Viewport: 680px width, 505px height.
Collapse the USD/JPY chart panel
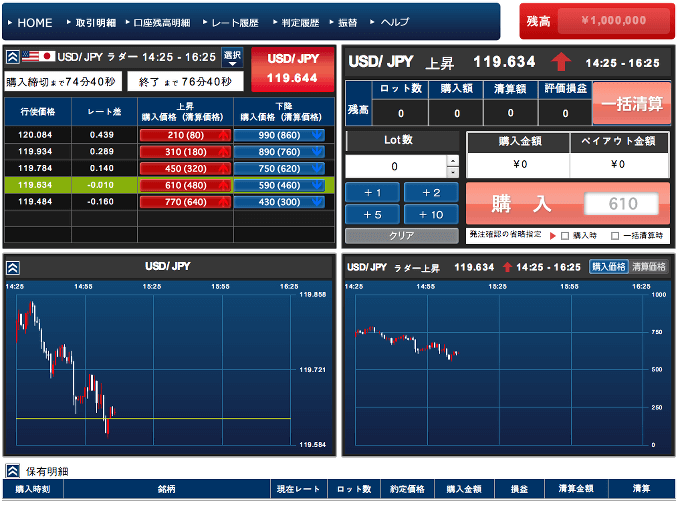coord(13,268)
